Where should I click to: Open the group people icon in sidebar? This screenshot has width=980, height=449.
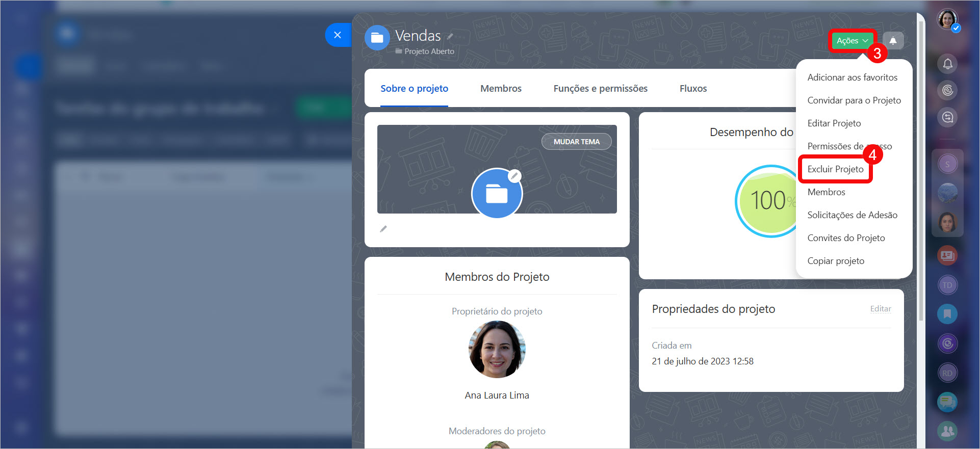point(947,431)
